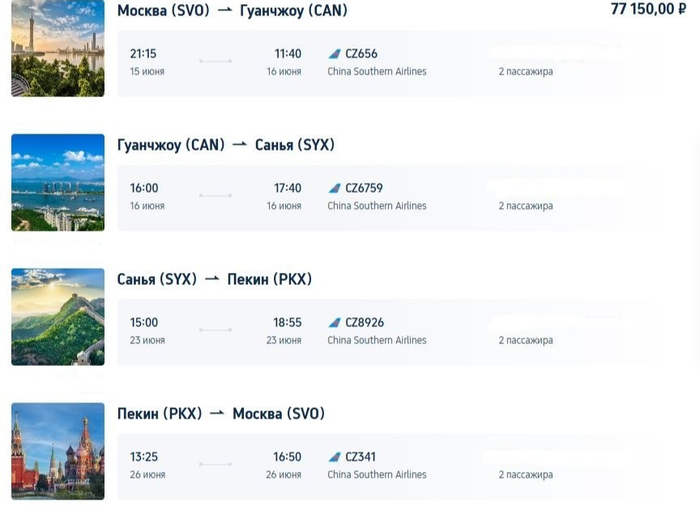This screenshot has height=506, width=700.
Task: Select the Санья (SYX) → Пекин (PKX) heading
Action: point(214,279)
